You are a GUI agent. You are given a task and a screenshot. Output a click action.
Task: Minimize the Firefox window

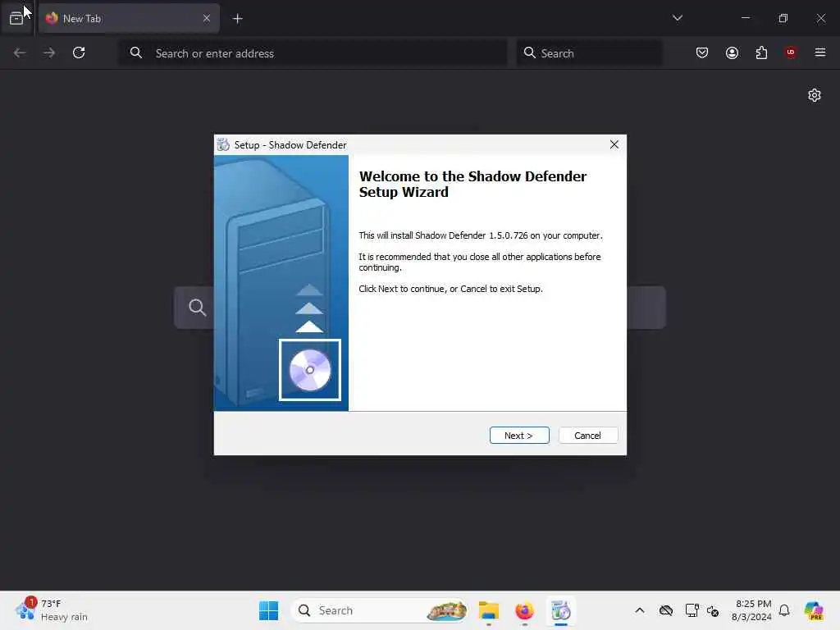(x=745, y=18)
